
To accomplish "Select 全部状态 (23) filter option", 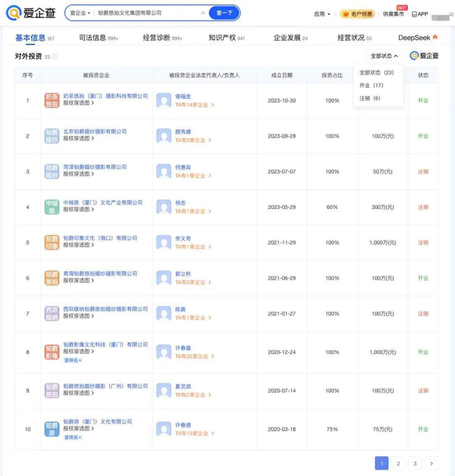I will pos(376,73).
